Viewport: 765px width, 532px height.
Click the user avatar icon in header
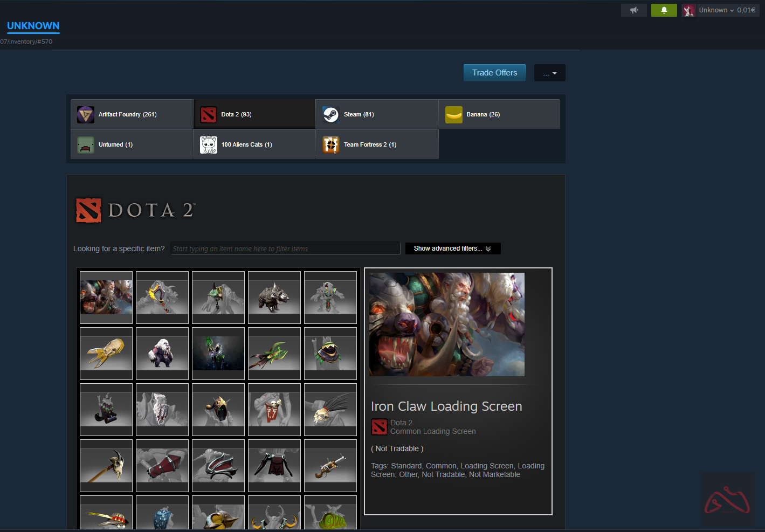click(x=688, y=10)
